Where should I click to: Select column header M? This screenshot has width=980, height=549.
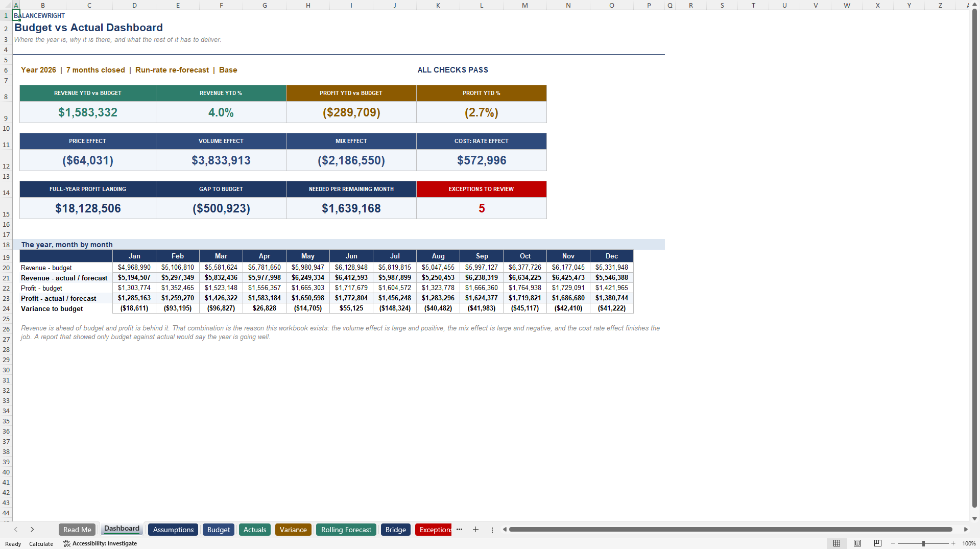click(525, 5)
